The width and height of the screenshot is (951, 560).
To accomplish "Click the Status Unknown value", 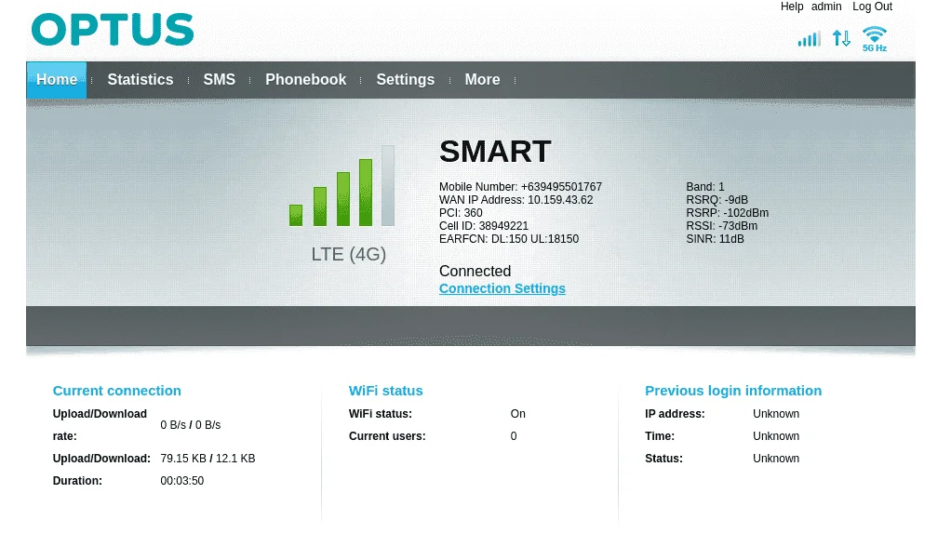I will pyautogui.click(x=776, y=459).
